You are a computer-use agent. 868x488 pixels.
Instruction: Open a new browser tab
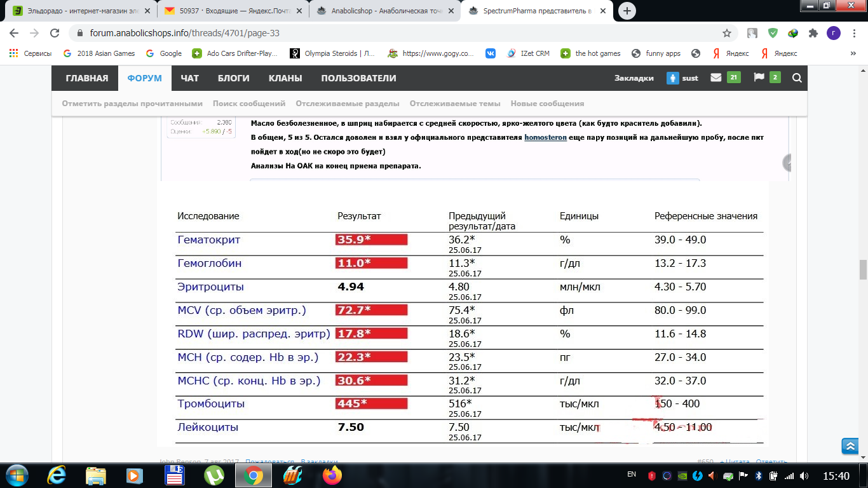(x=627, y=11)
